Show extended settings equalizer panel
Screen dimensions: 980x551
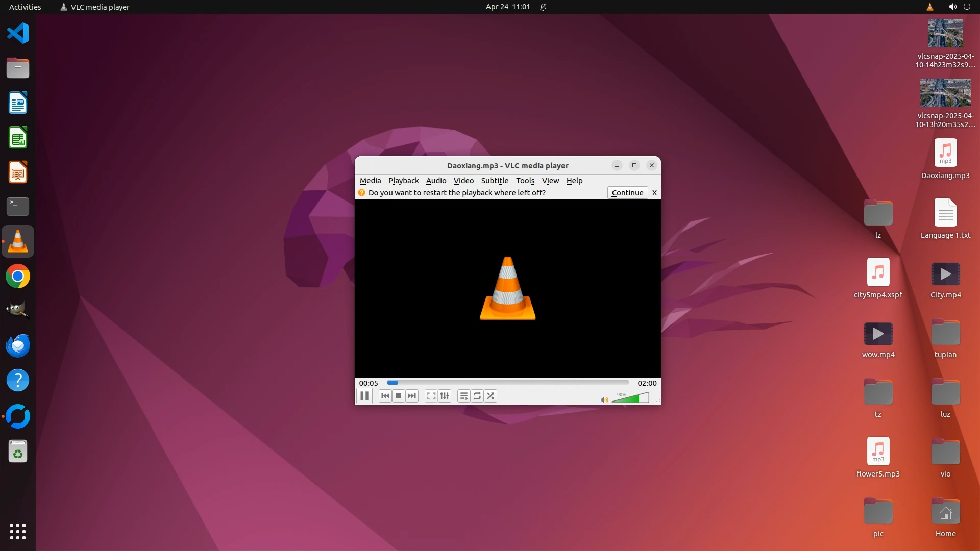pos(445,396)
